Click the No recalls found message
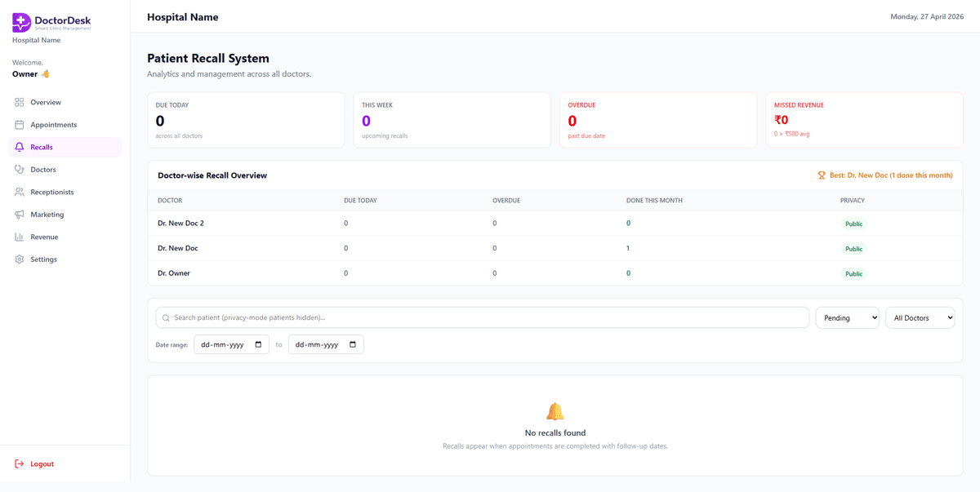This screenshot has height=492, width=980. [555, 433]
